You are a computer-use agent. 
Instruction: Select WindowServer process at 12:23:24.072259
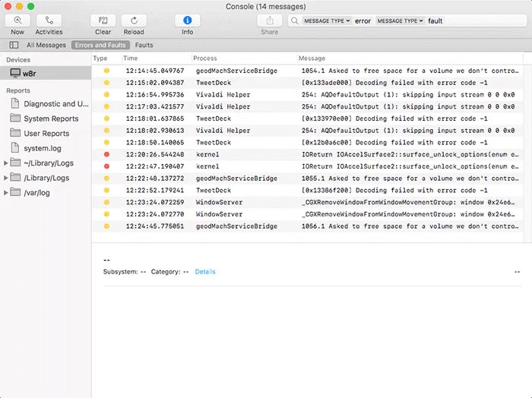(x=219, y=202)
